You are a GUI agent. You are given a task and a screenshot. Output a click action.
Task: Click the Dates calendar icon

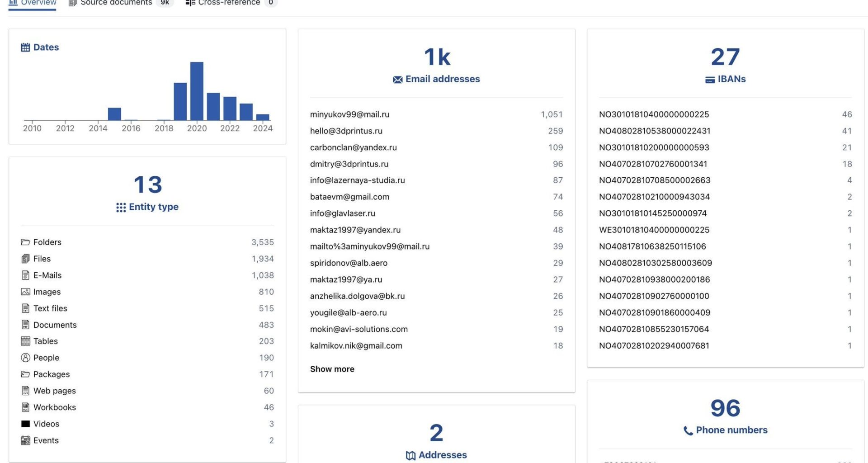point(25,47)
